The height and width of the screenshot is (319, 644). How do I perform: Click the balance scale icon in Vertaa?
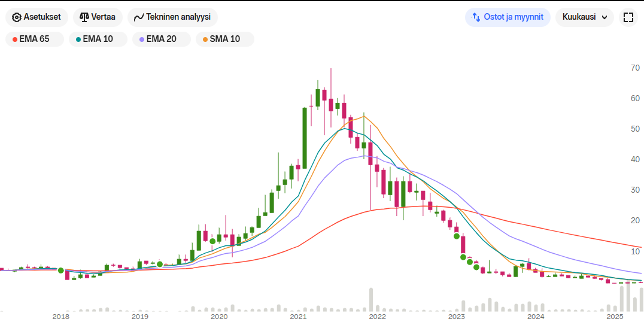pos(84,17)
